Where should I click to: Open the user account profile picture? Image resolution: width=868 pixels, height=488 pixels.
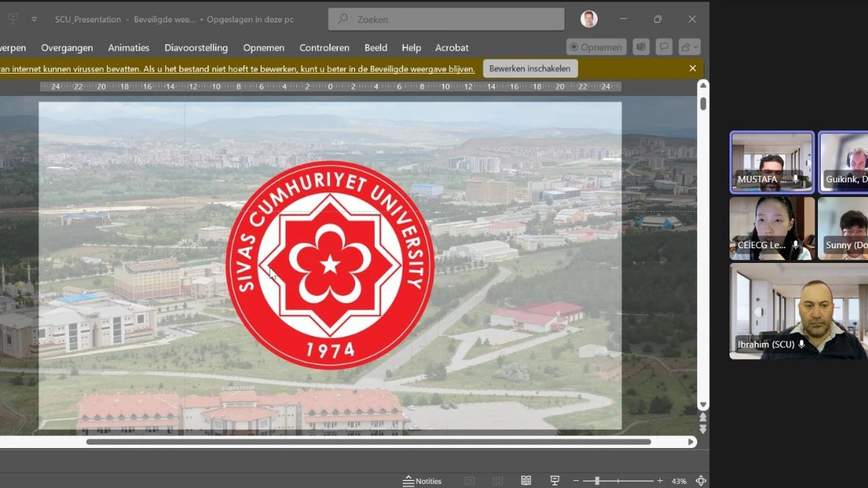[x=589, y=19]
